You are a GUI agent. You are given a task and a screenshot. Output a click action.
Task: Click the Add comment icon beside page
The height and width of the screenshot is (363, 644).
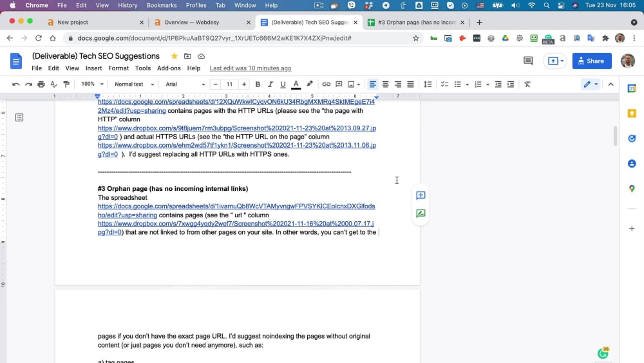(x=421, y=195)
